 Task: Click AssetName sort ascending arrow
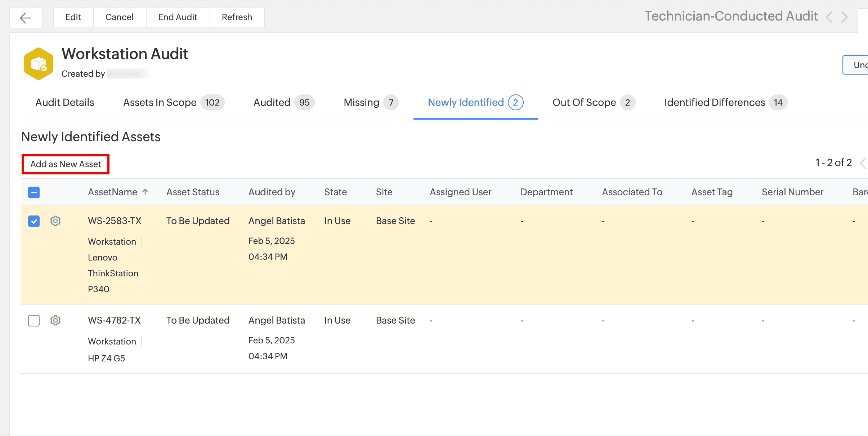145,192
